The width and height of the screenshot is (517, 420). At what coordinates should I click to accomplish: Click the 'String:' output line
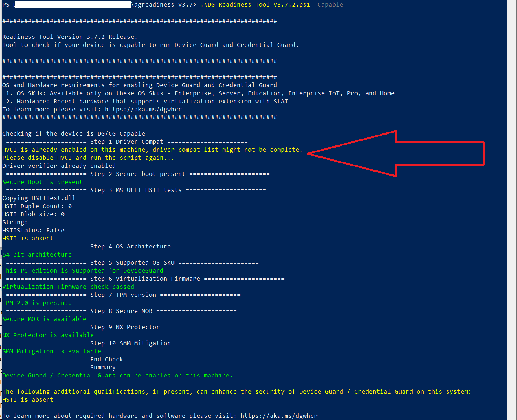click(x=15, y=222)
